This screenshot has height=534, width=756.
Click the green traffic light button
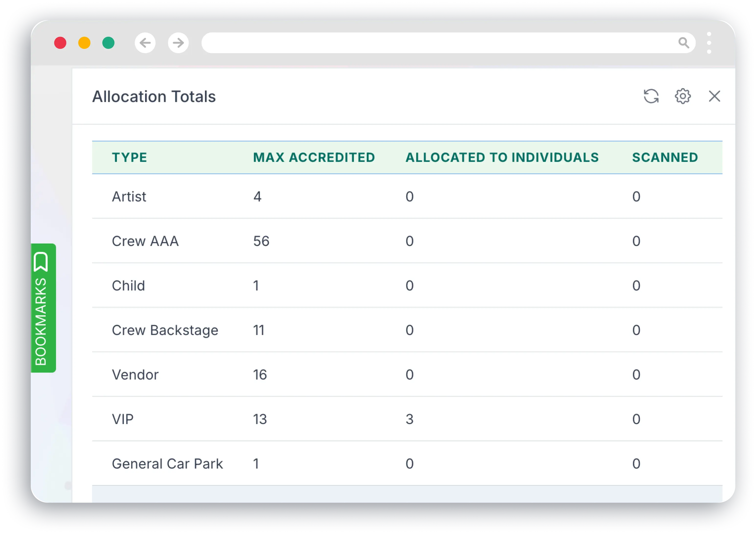coord(108,43)
